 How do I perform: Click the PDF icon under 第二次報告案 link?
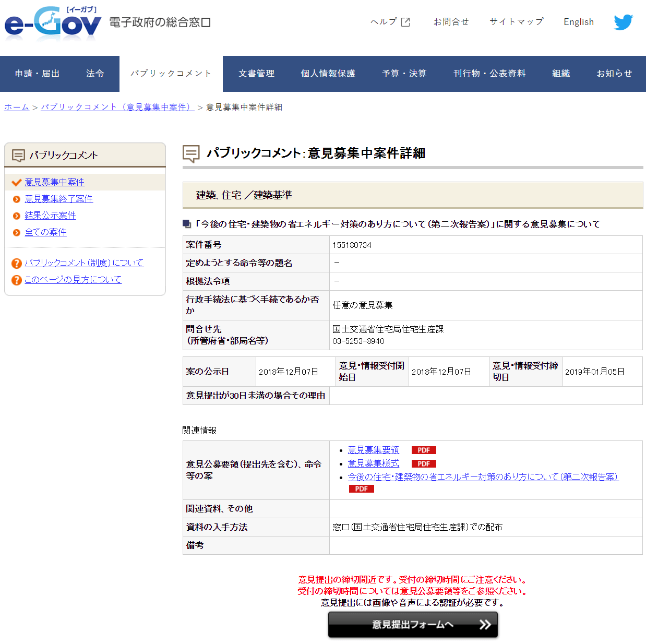[361, 489]
